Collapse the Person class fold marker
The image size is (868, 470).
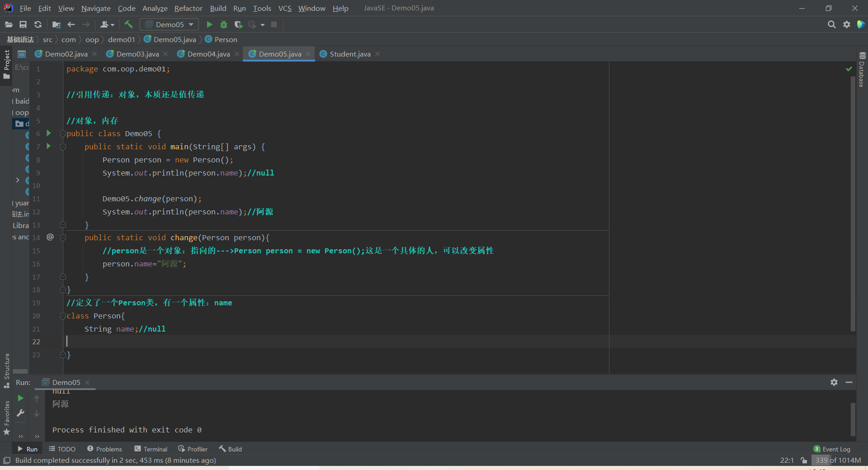coord(63,316)
